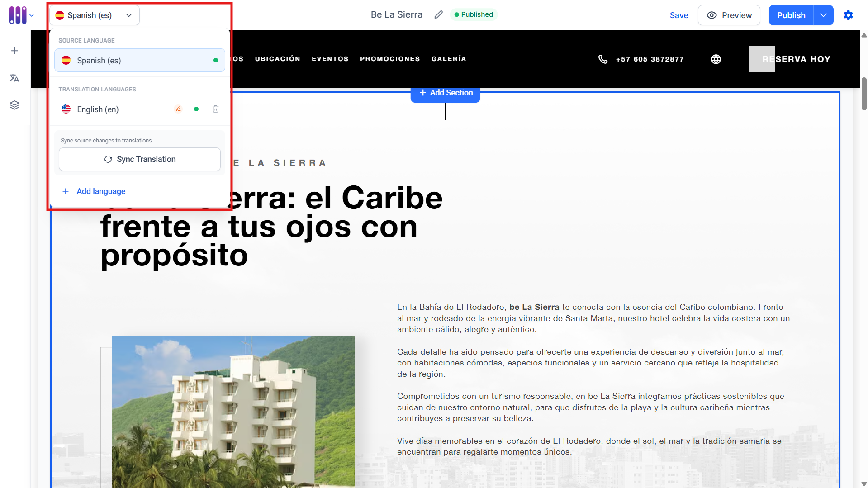Open the app logo menu
Screen dimensions: 868x488
tap(18, 15)
